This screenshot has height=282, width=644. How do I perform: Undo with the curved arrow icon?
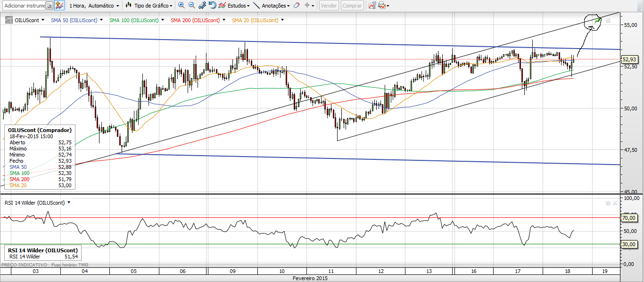[x=212, y=6]
